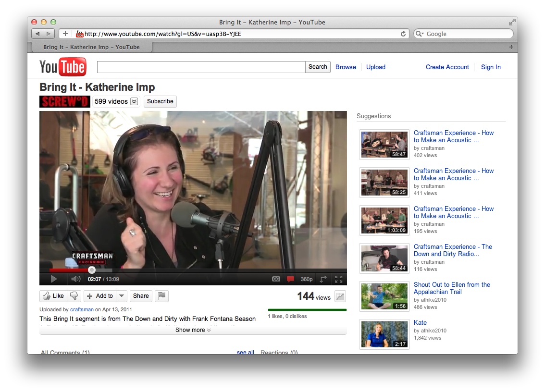This screenshot has width=545, height=392.
Task: Open the Add to dropdown arrow
Action: pyautogui.click(x=122, y=296)
